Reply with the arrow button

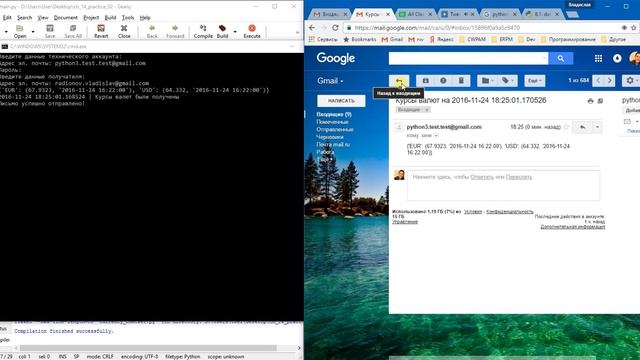[x=582, y=127]
